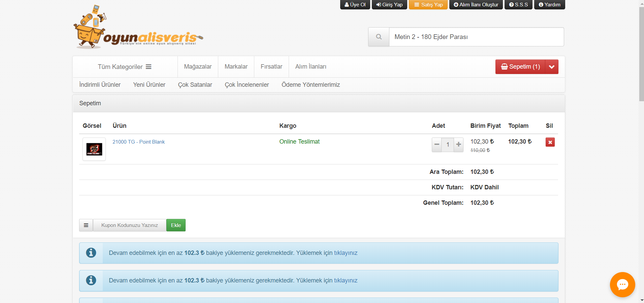Remove Point Blank item with red X
The height and width of the screenshot is (303, 644).
pos(550,142)
